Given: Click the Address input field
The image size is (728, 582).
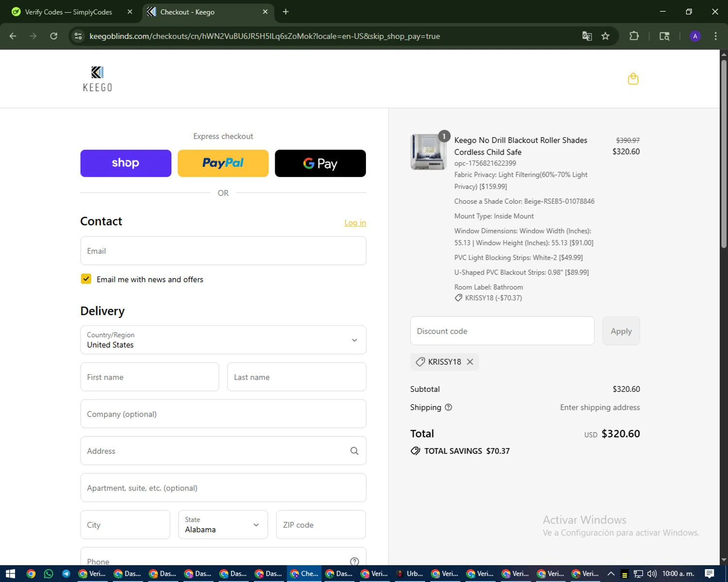Looking at the screenshot, I should click(x=223, y=451).
